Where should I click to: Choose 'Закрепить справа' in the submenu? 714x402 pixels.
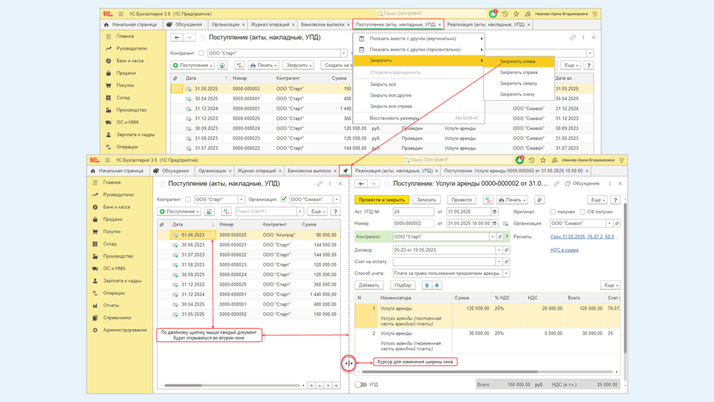518,72
